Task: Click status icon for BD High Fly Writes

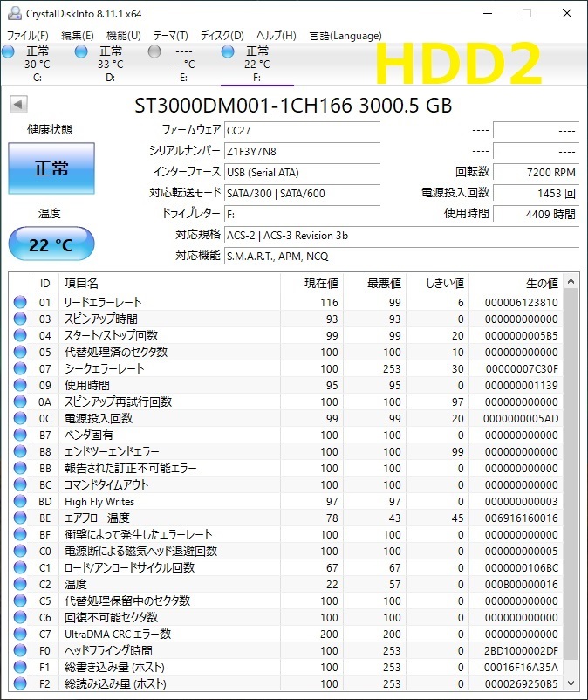Action: [x=20, y=501]
